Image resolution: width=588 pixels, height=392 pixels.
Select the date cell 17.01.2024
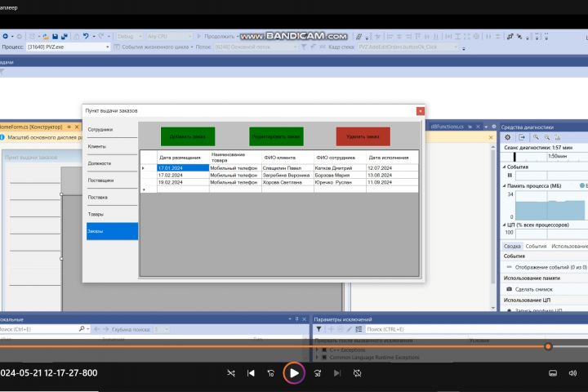183,168
